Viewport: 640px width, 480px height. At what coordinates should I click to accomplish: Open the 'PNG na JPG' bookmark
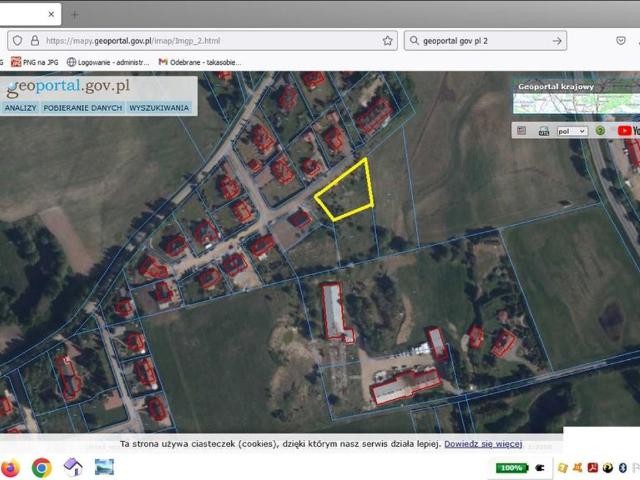tap(36, 62)
